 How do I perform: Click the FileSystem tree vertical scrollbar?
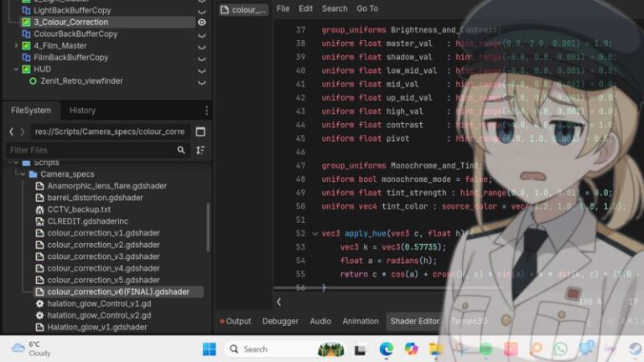click(208, 227)
